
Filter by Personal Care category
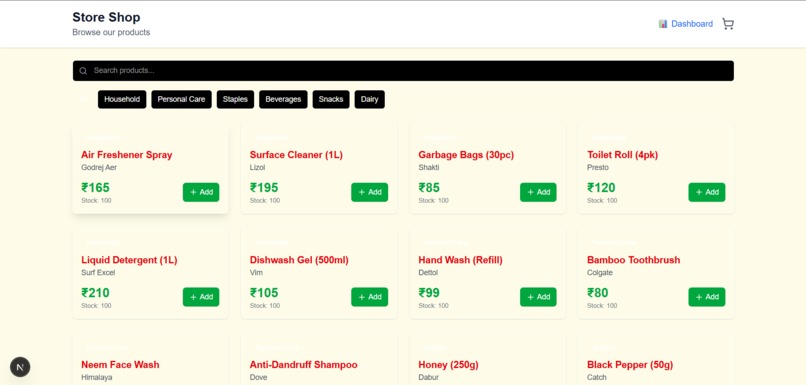(181, 99)
